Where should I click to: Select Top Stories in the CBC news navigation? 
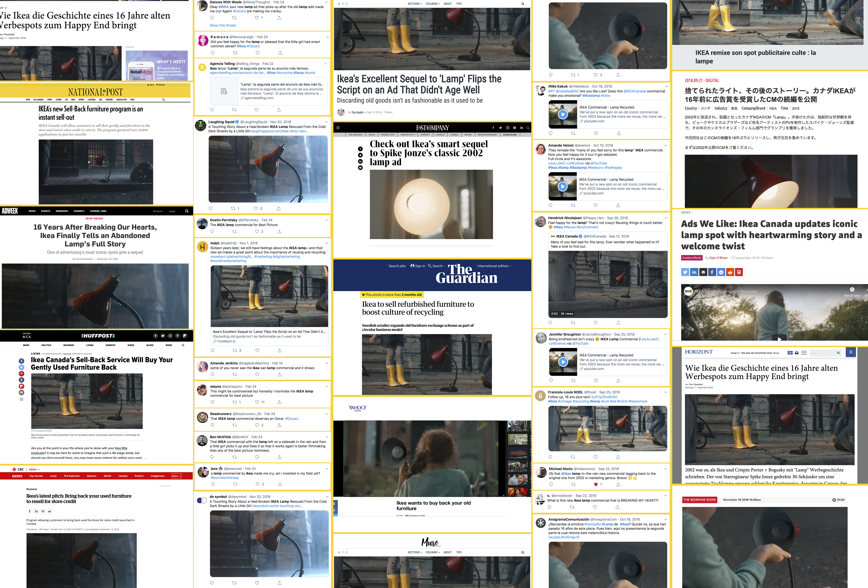point(36,476)
